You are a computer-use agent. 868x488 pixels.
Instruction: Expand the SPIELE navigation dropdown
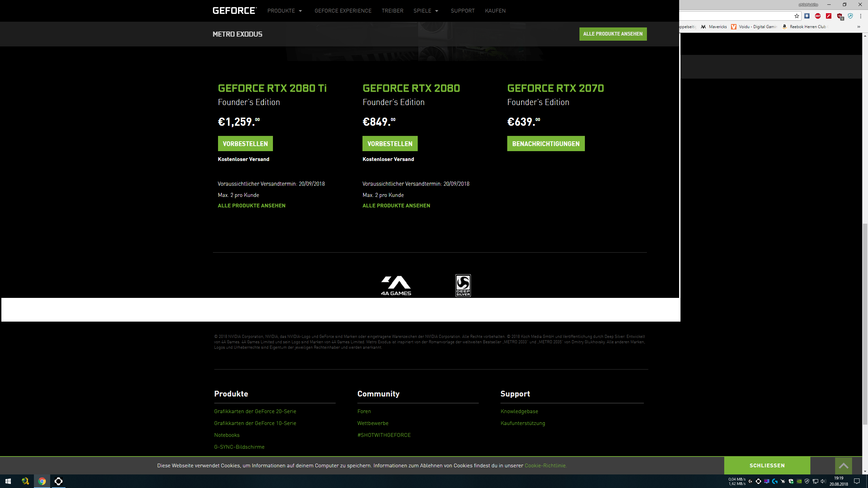click(x=426, y=11)
